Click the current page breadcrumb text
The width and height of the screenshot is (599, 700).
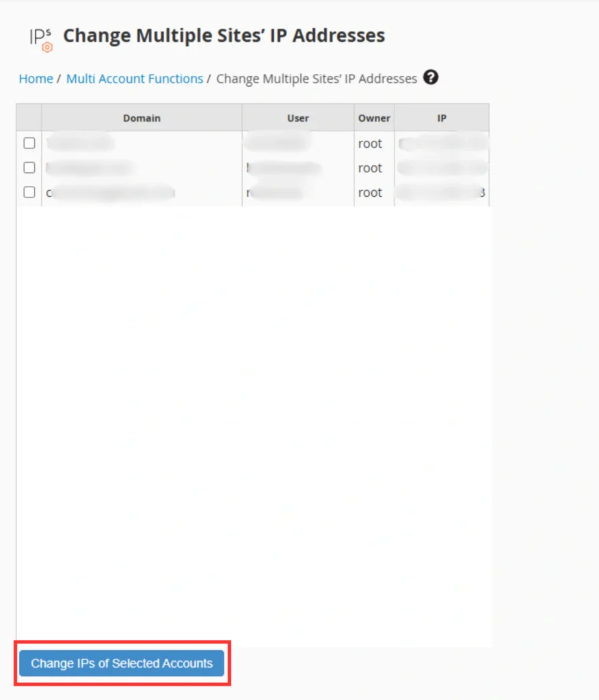point(317,79)
